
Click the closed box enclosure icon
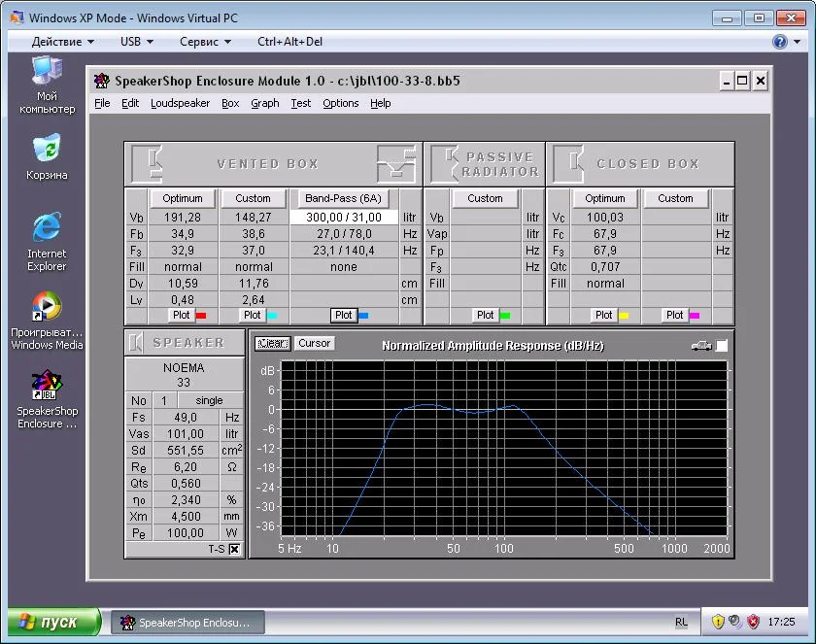[x=569, y=163]
